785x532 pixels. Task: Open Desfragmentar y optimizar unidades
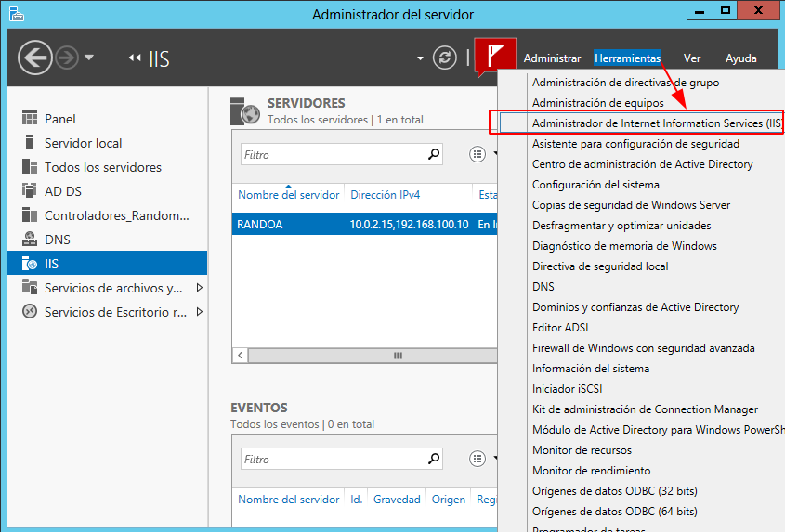pos(621,226)
